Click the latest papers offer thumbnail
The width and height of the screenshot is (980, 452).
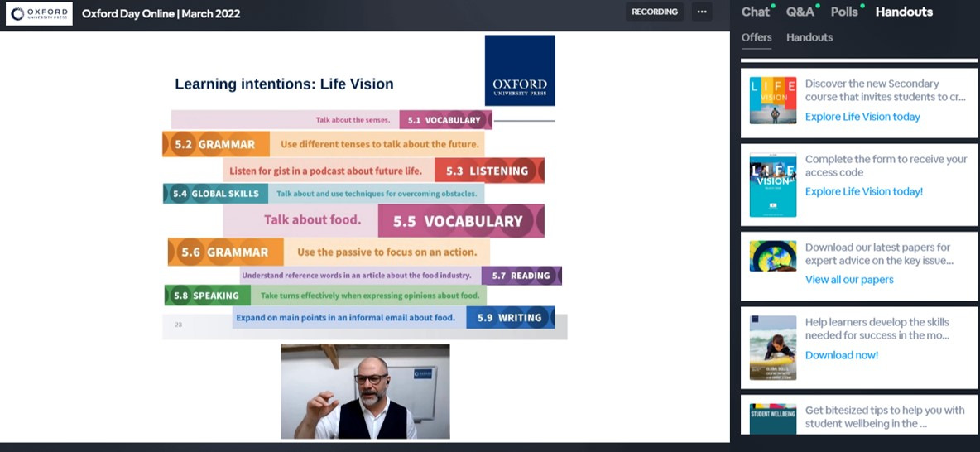773,256
